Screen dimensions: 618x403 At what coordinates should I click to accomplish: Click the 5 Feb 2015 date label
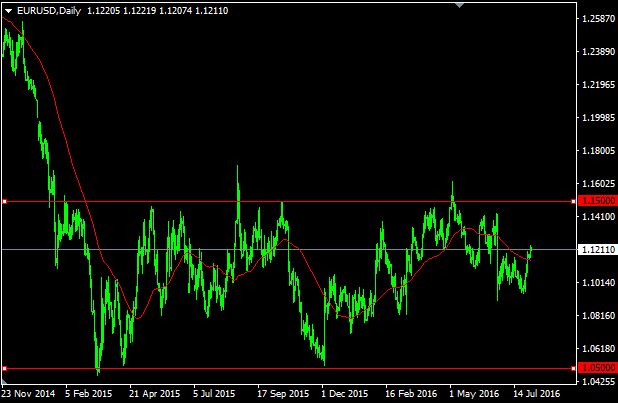[89, 394]
